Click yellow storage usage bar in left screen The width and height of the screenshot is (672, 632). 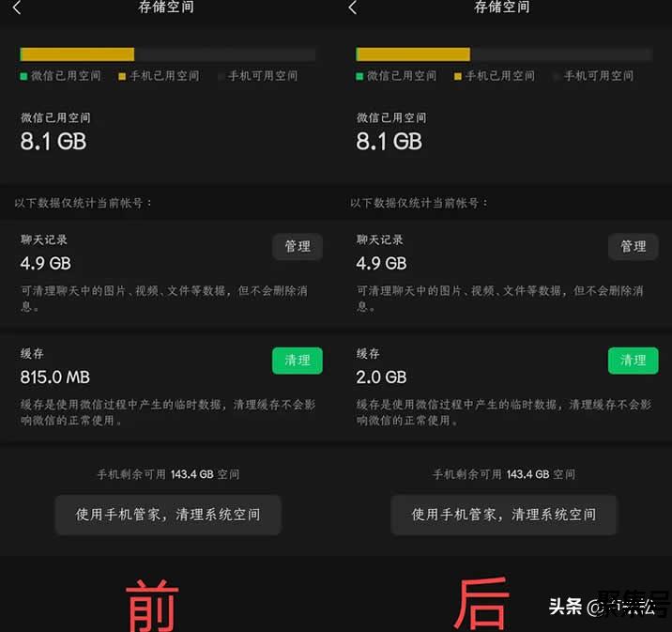77,54
